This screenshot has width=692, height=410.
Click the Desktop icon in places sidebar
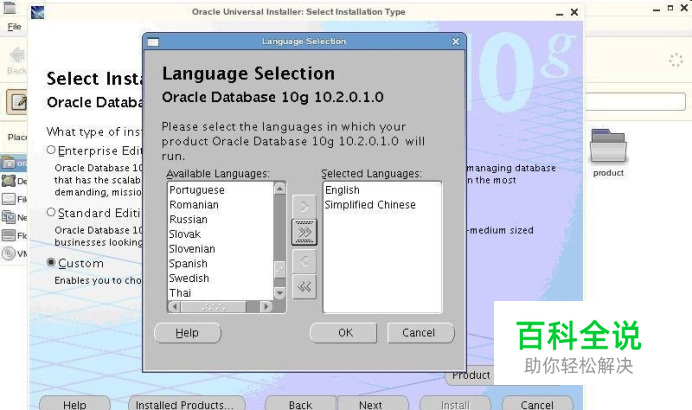click(8, 181)
